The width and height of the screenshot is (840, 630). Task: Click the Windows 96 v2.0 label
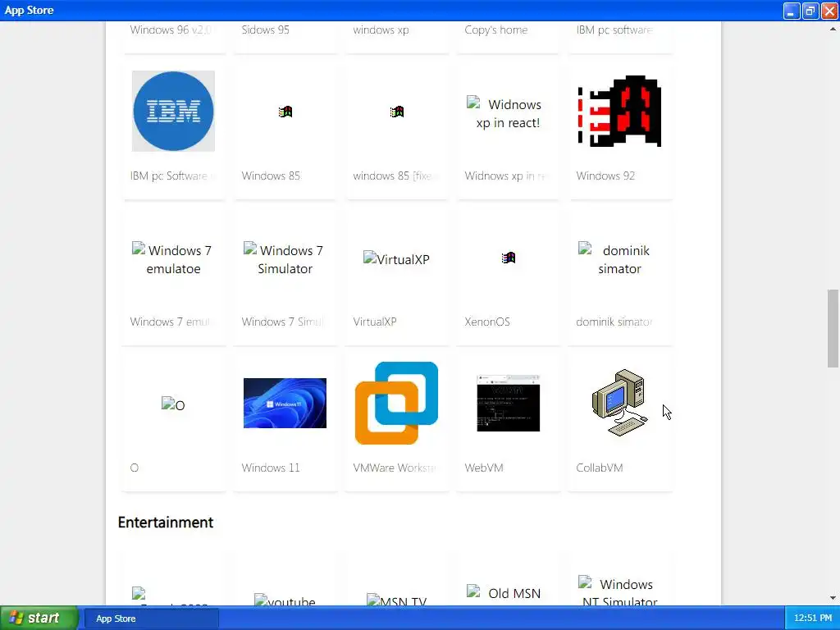(x=171, y=30)
